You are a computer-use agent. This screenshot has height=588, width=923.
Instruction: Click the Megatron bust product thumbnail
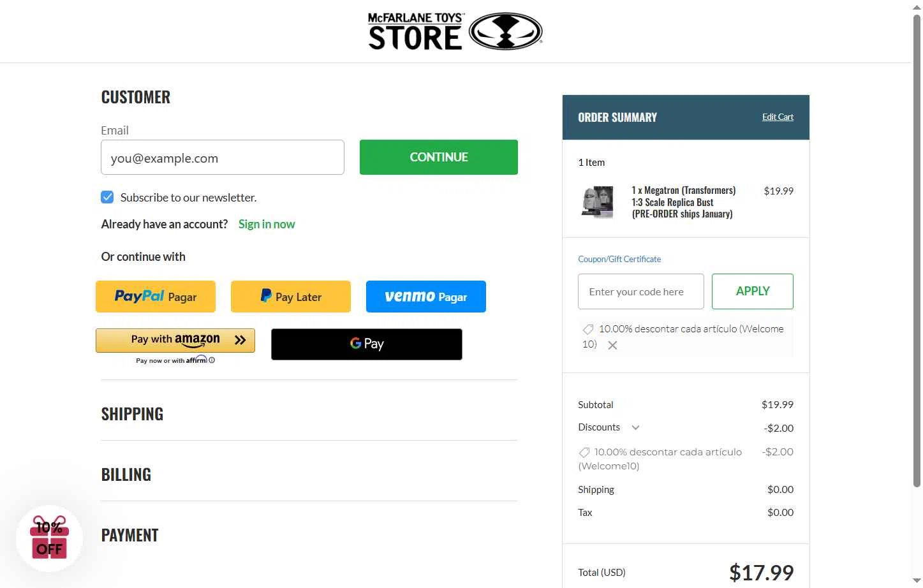tap(598, 202)
